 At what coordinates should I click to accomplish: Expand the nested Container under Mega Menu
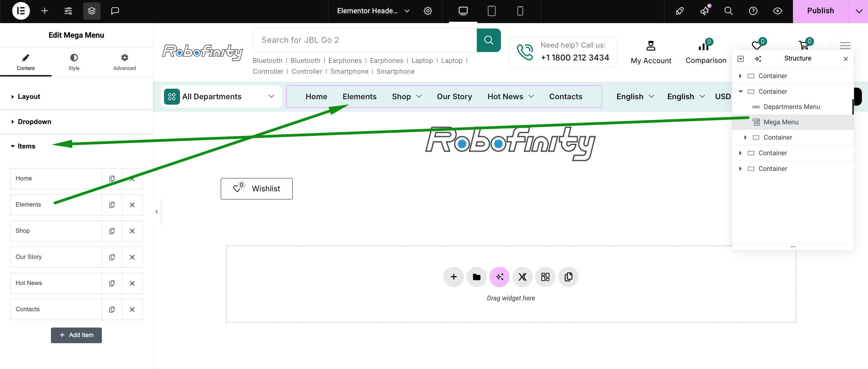point(746,137)
